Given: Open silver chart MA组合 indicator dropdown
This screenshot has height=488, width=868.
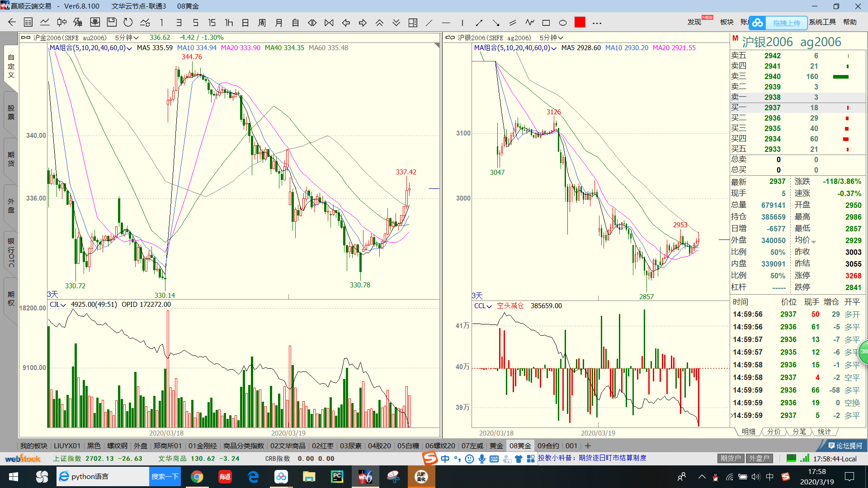Looking at the screenshot, I should pyautogui.click(x=515, y=48).
